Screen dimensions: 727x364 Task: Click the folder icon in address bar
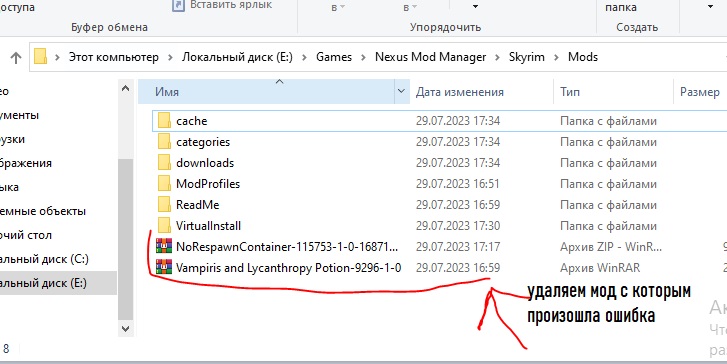pyautogui.click(x=41, y=57)
